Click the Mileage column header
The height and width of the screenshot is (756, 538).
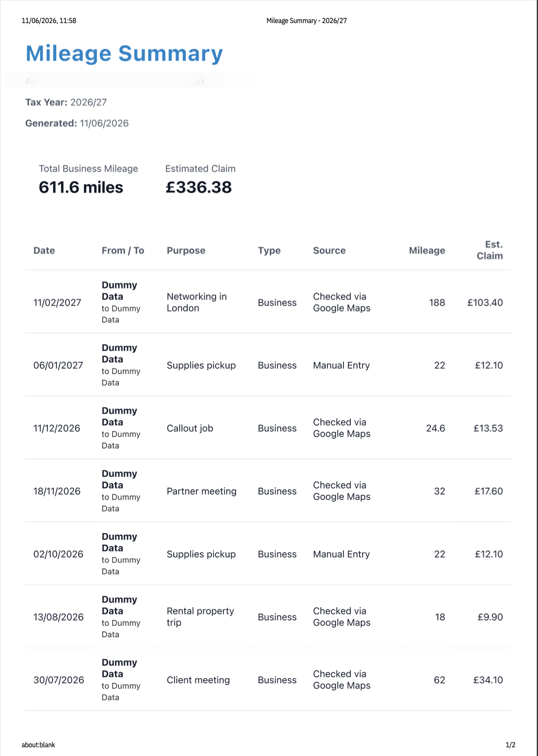tap(427, 251)
